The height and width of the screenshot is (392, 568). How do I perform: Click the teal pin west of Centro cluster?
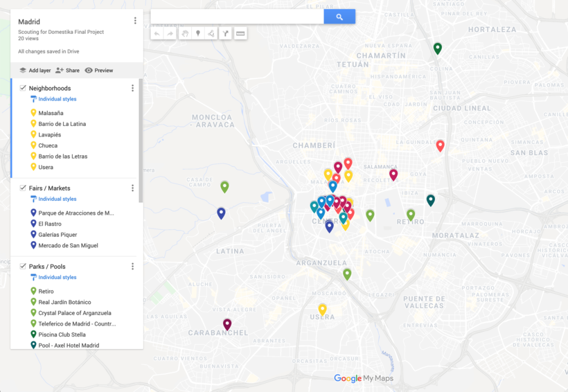coord(314,206)
